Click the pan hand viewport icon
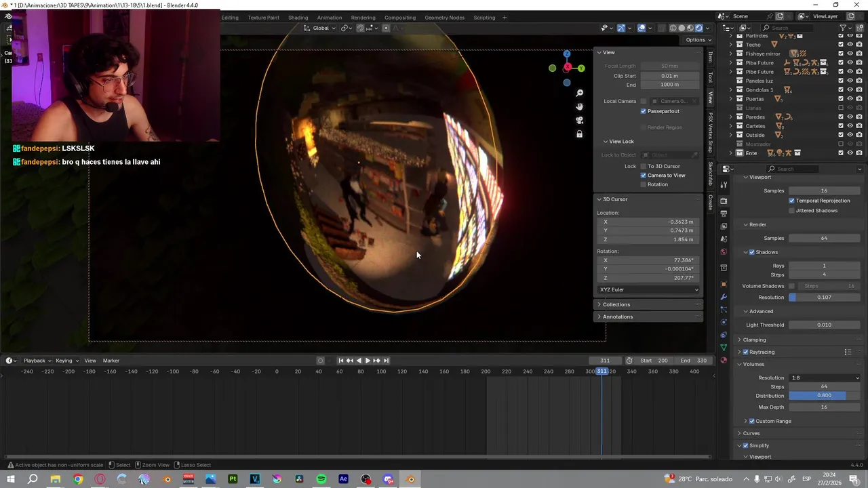The height and width of the screenshot is (488, 868). 580,106
